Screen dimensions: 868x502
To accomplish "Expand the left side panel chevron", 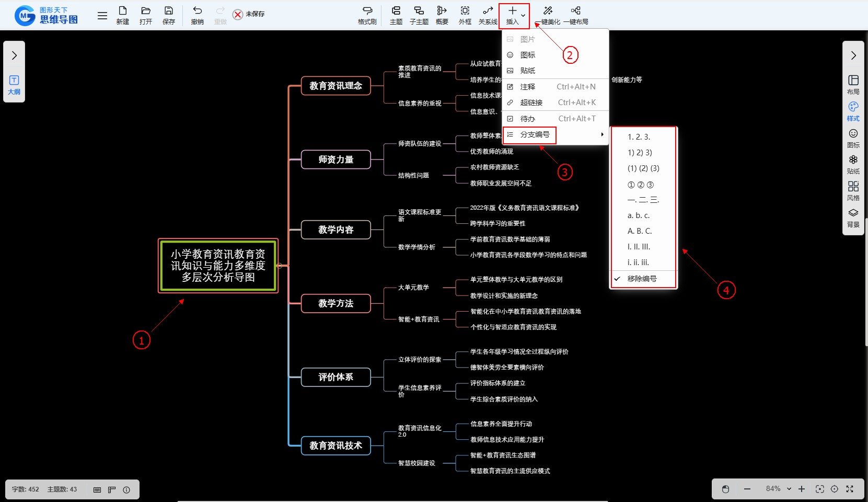I will (14, 55).
